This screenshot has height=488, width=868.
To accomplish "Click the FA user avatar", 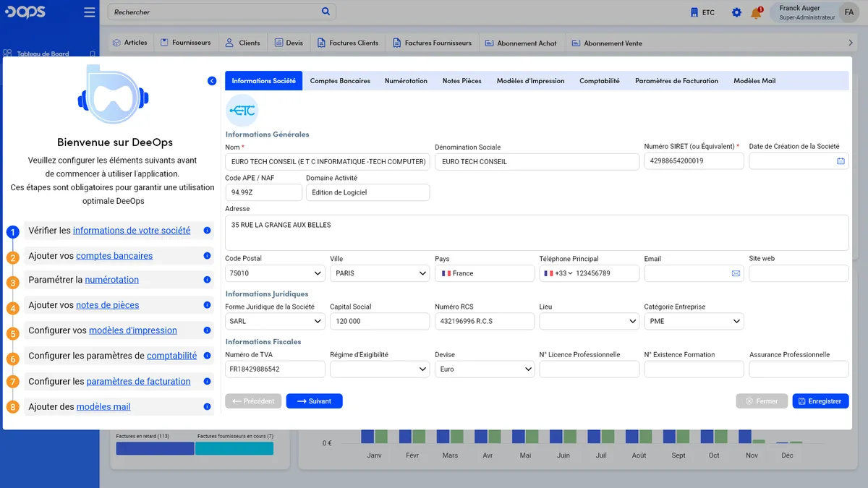I will coord(848,12).
